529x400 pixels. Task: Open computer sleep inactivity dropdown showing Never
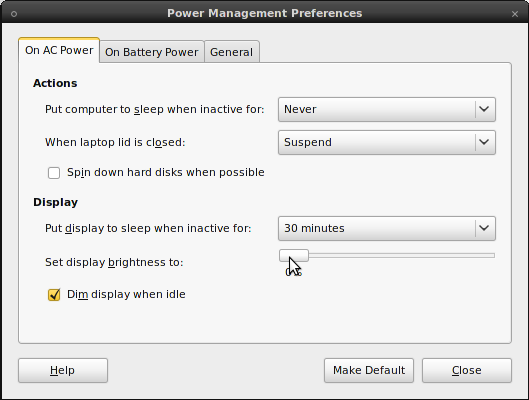(x=387, y=109)
